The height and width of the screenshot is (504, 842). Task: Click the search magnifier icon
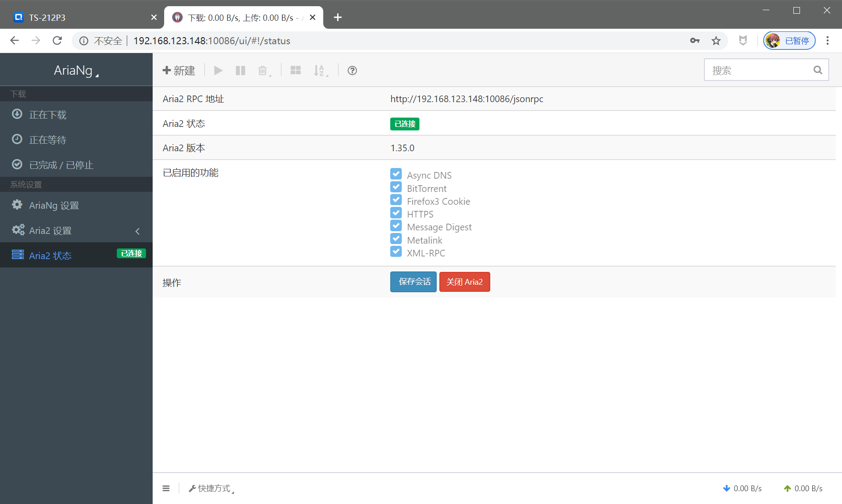pos(818,70)
